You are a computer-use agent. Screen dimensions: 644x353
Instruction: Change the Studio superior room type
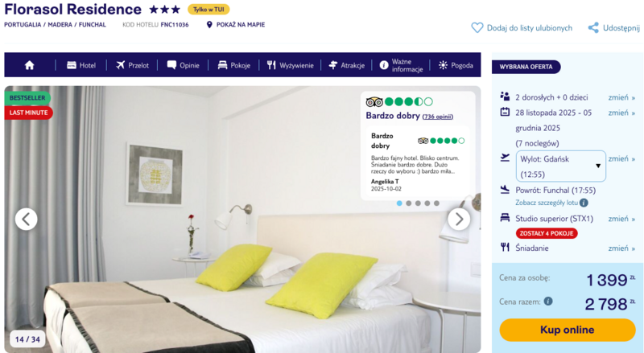[x=621, y=219]
